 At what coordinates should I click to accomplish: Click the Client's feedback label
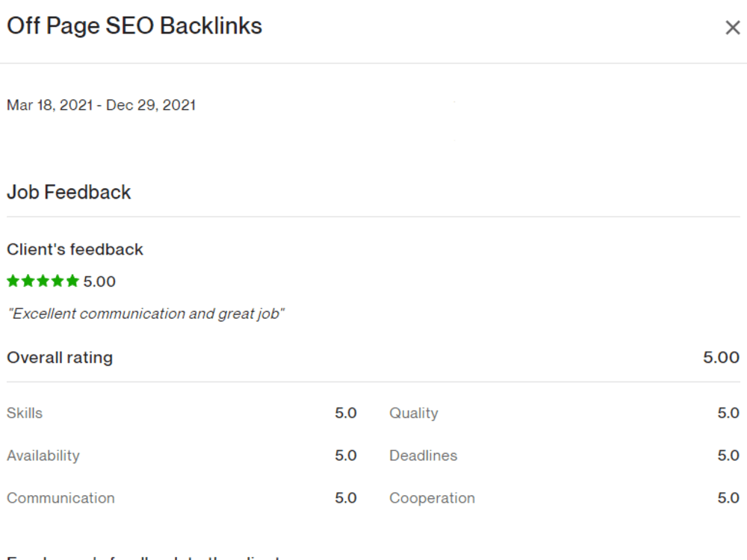tap(75, 249)
